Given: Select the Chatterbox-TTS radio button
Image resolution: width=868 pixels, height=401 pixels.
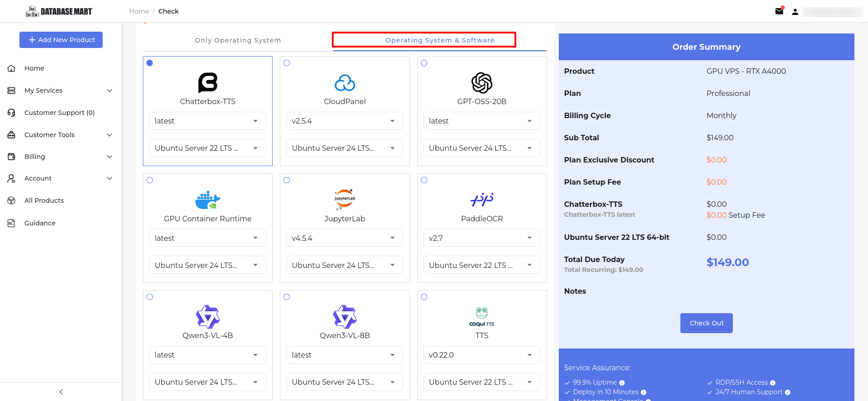Looking at the screenshot, I should (x=150, y=63).
